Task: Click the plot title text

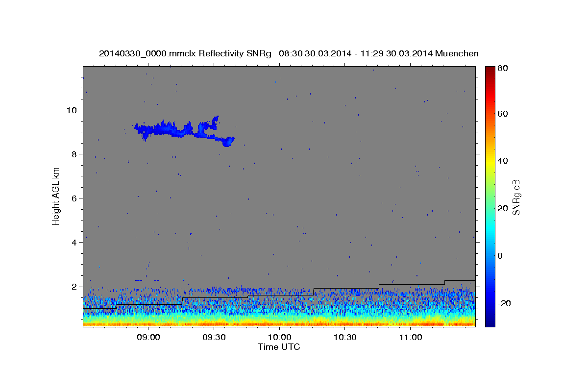Action: tap(289, 53)
